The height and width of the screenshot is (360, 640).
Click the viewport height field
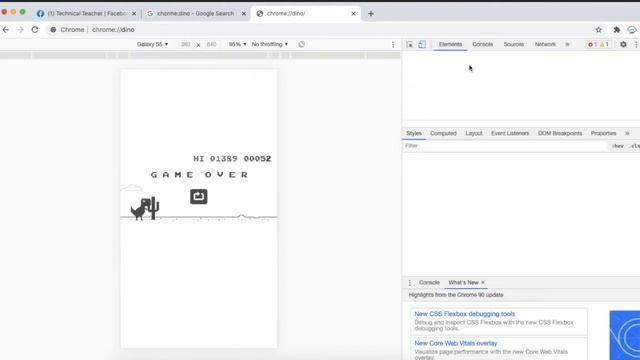[211, 44]
